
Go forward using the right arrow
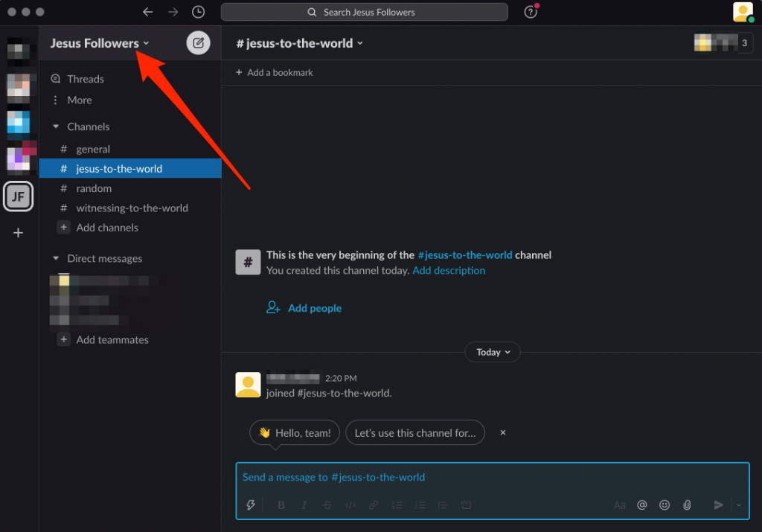tap(173, 12)
